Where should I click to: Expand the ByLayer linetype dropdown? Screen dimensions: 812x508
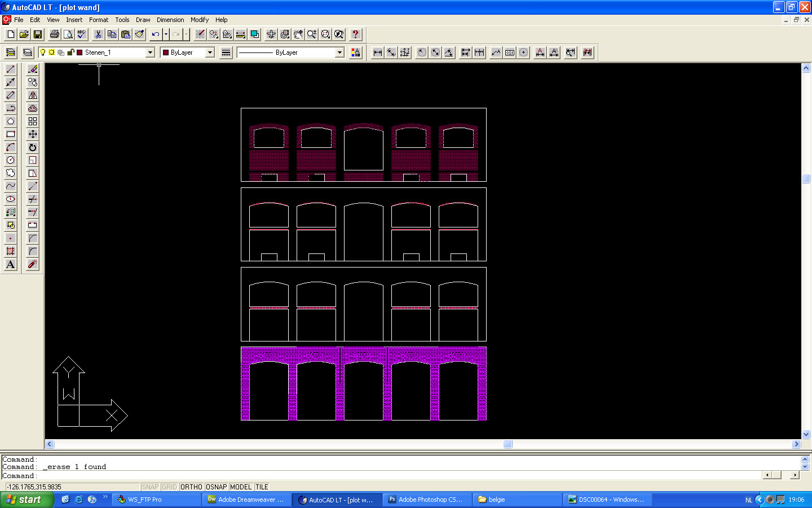339,52
